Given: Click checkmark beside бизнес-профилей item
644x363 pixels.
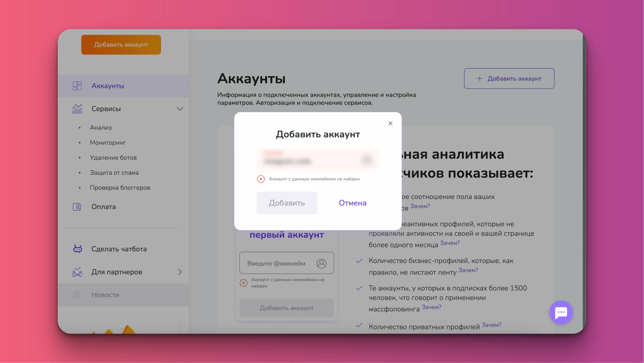Looking at the screenshot, I should tap(359, 261).
